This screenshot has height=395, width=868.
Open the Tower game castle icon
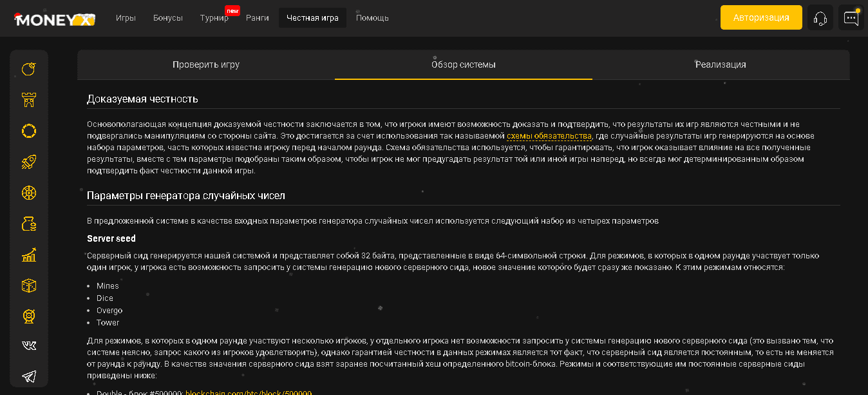(x=29, y=100)
